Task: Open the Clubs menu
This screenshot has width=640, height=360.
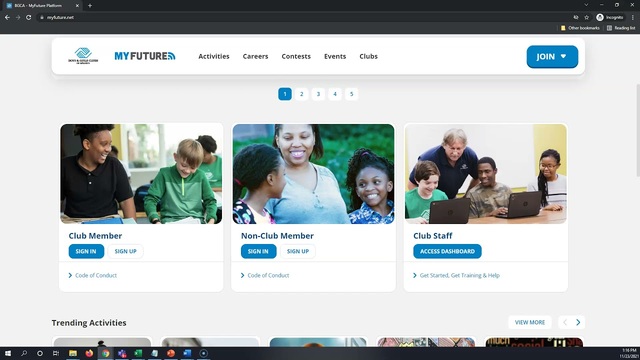Action: [x=368, y=56]
